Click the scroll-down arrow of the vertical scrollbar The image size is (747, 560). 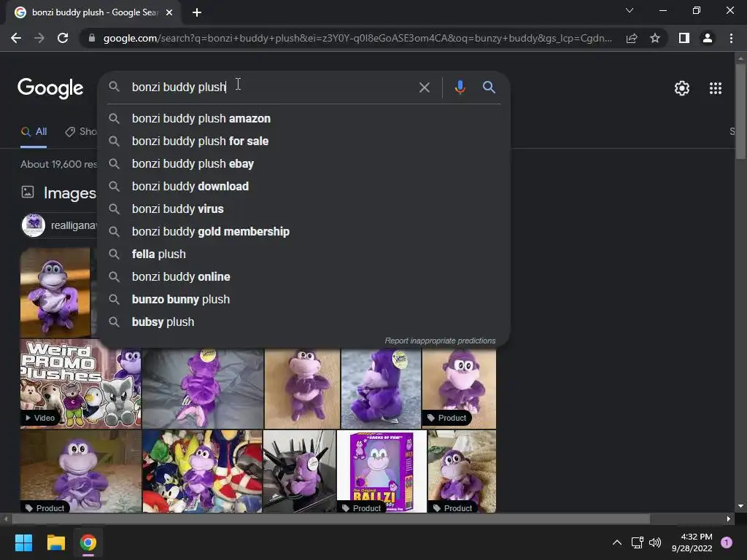(x=740, y=506)
